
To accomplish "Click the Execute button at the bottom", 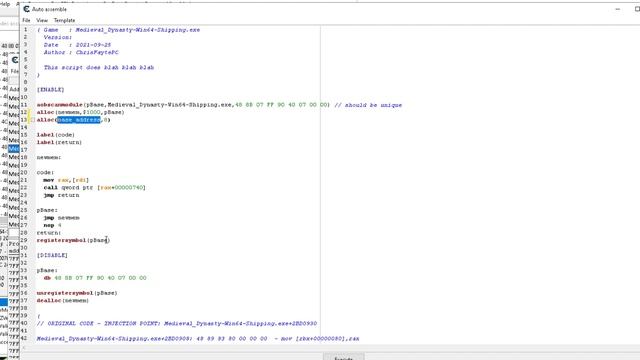I will click(344, 358).
